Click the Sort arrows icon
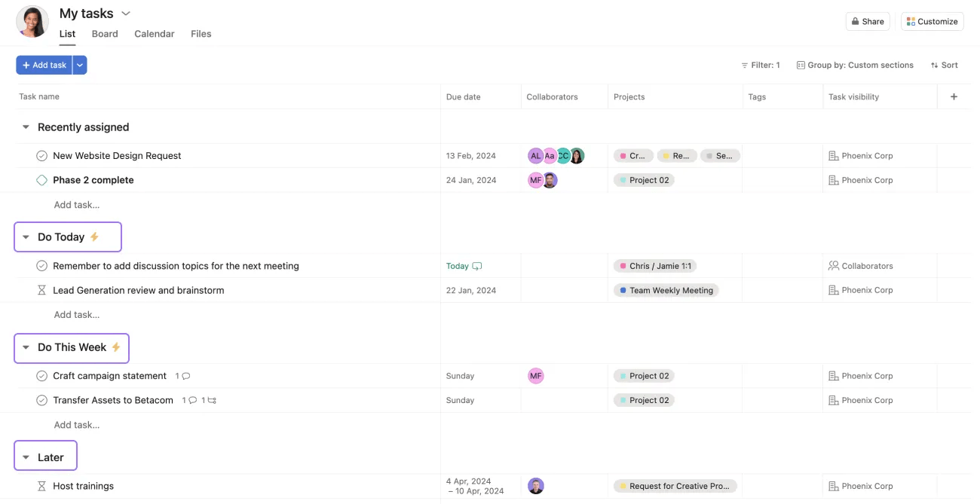The height and width of the screenshot is (504, 980). [x=934, y=65]
